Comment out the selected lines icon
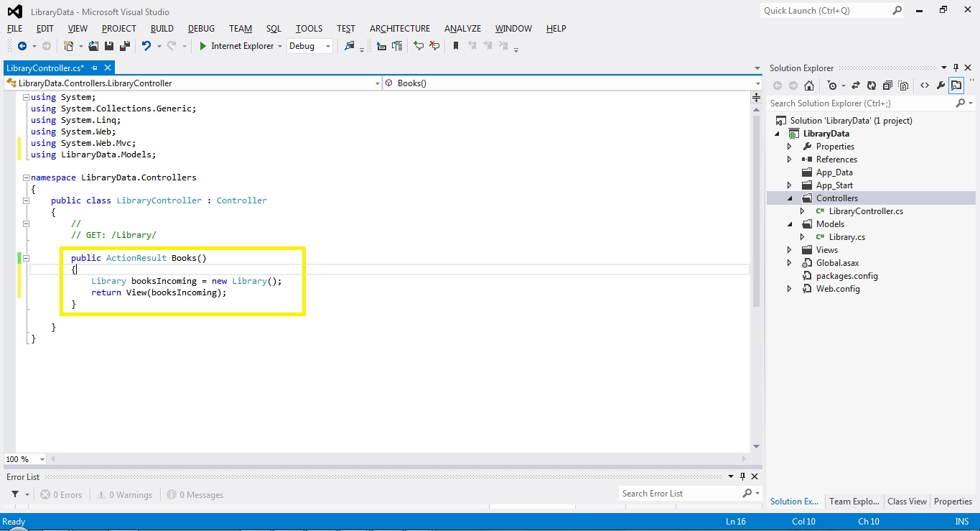Screen dimensions: 980x531 [419, 46]
